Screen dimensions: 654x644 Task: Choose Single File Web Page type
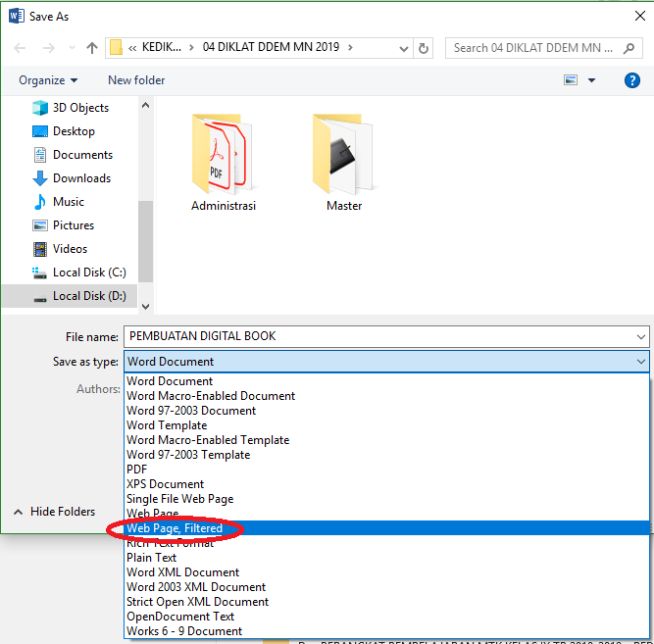tap(386, 498)
